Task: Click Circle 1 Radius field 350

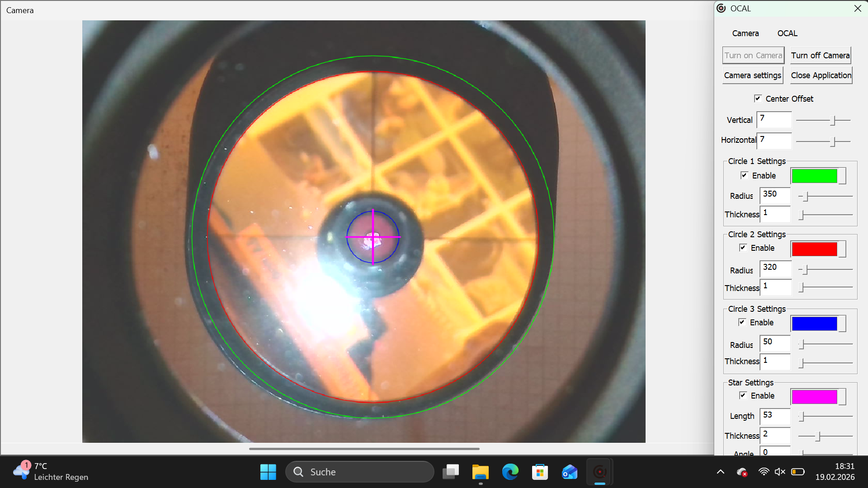Action: (775, 195)
